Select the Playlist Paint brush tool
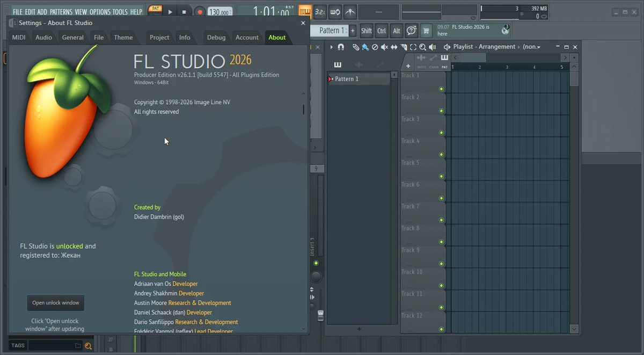Viewport: 644px width, 355px height. (x=365, y=47)
